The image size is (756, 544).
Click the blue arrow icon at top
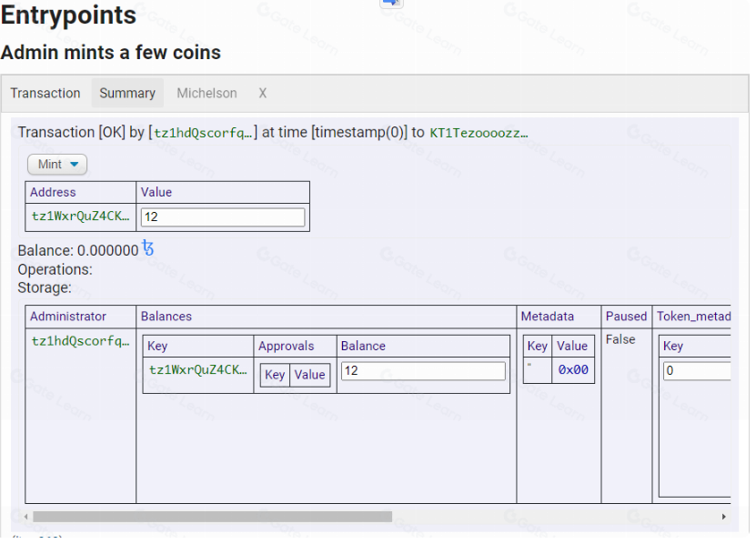point(391,4)
